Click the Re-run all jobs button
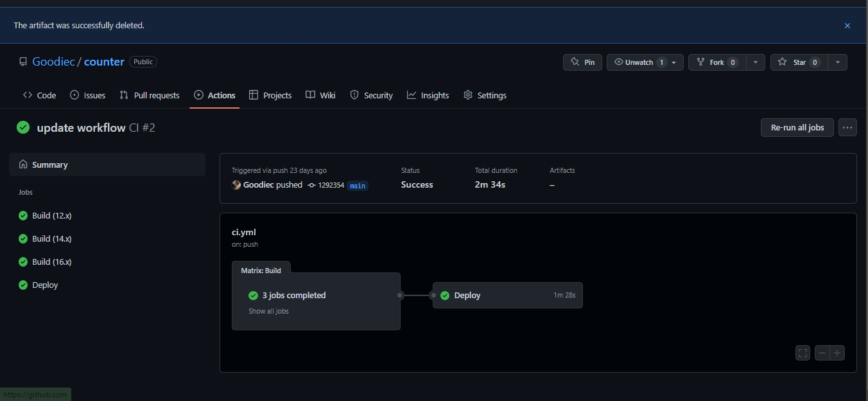 tap(797, 127)
